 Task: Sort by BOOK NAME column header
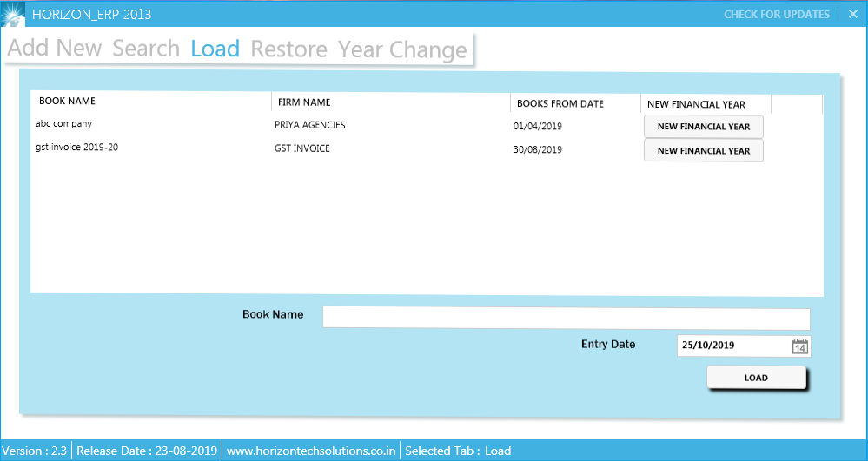click(x=67, y=101)
